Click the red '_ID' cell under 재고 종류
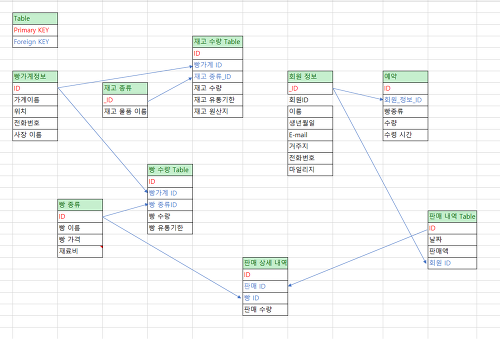 point(125,100)
